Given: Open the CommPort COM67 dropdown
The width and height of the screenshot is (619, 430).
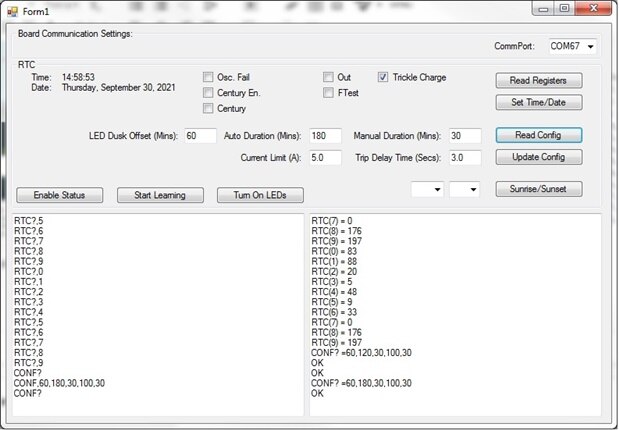Looking at the screenshot, I should pyautogui.click(x=572, y=46).
